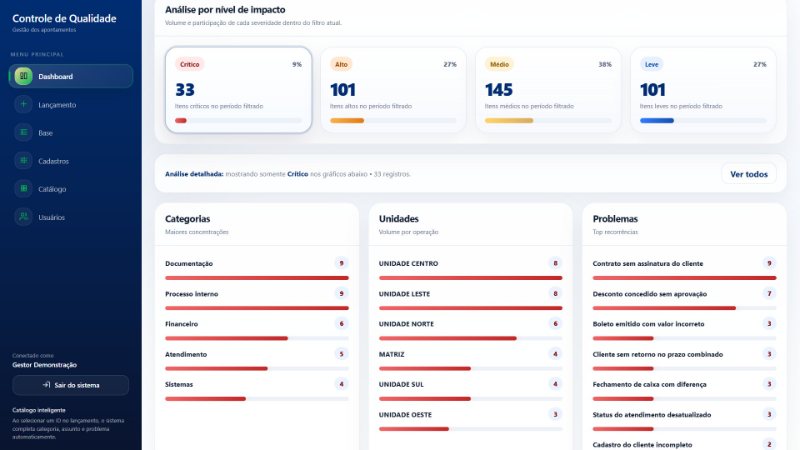Click the Dashboard sidebar icon
The width and height of the screenshot is (800, 450).
tap(23, 76)
